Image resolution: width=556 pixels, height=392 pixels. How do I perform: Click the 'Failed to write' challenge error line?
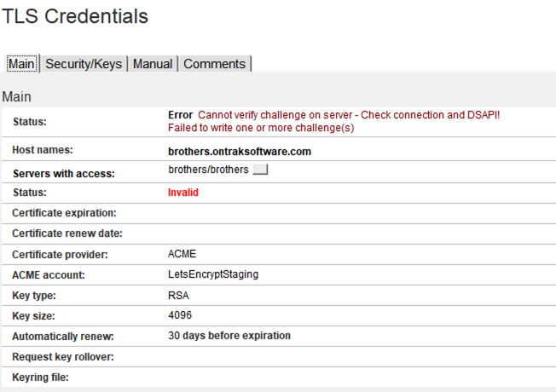coord(261,128)
